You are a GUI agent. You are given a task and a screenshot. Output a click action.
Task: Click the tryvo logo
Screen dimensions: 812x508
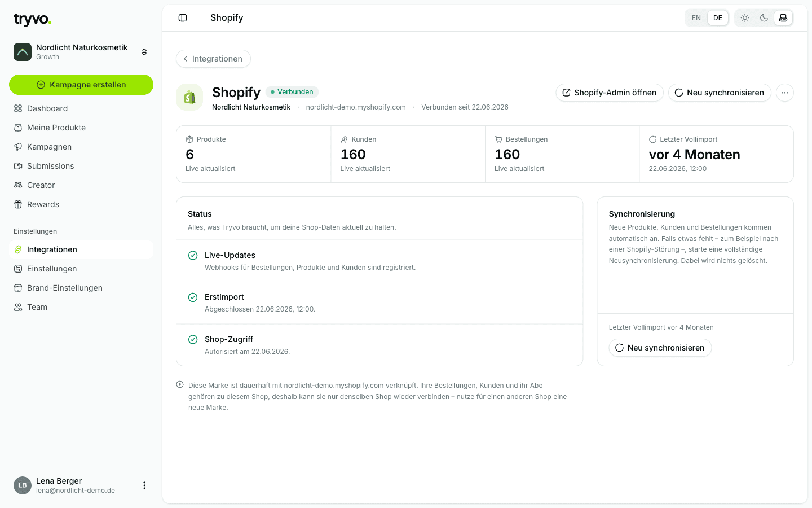(32, 20)
